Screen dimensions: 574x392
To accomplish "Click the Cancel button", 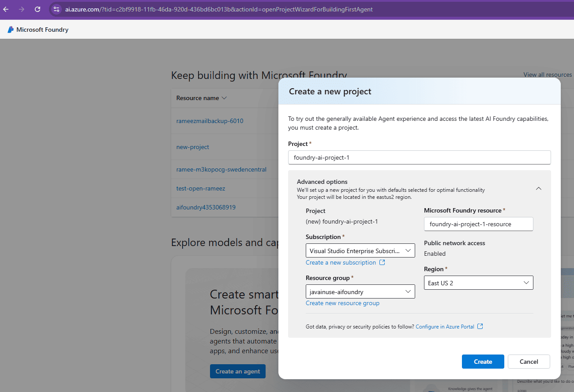I will [x=529, y=362].
